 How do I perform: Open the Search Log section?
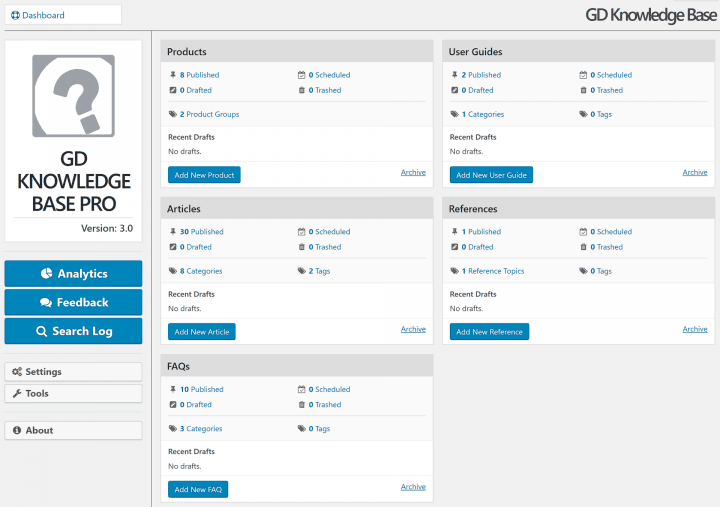click(73, 331)
